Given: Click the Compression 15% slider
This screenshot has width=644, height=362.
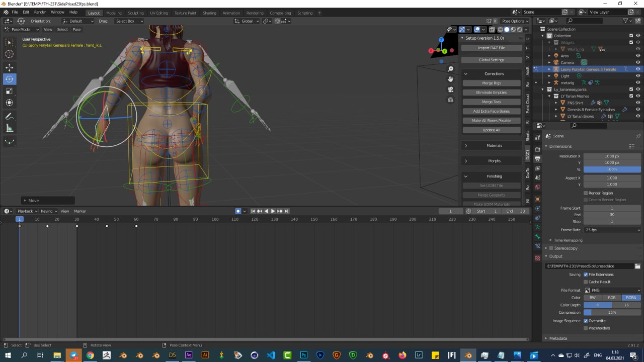Looking at the screenshot, I should [x=612, y=312].
